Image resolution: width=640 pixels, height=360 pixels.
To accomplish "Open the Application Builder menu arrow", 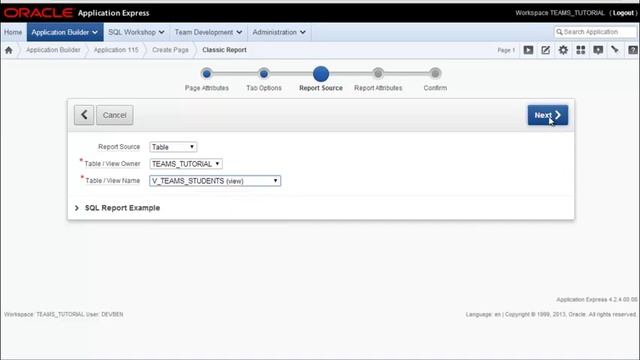I will (x=95, y=32).
